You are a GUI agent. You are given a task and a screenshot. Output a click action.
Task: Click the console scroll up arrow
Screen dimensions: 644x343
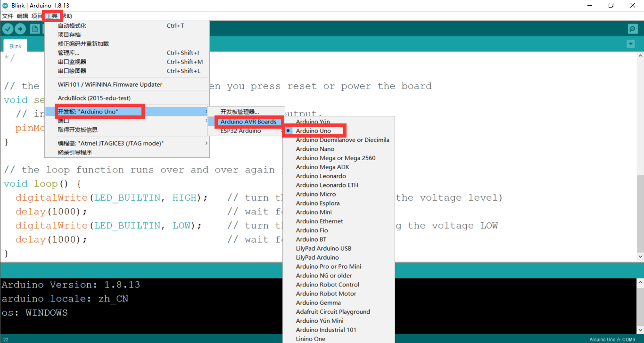pyautogui.click(x=640, y=282)
